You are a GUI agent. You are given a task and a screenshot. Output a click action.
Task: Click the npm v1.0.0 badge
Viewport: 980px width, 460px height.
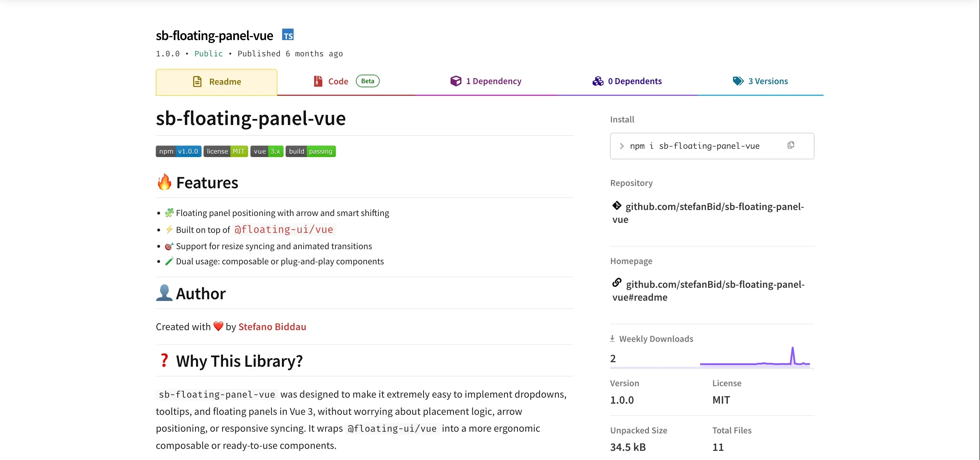click(x=178, y=151)
